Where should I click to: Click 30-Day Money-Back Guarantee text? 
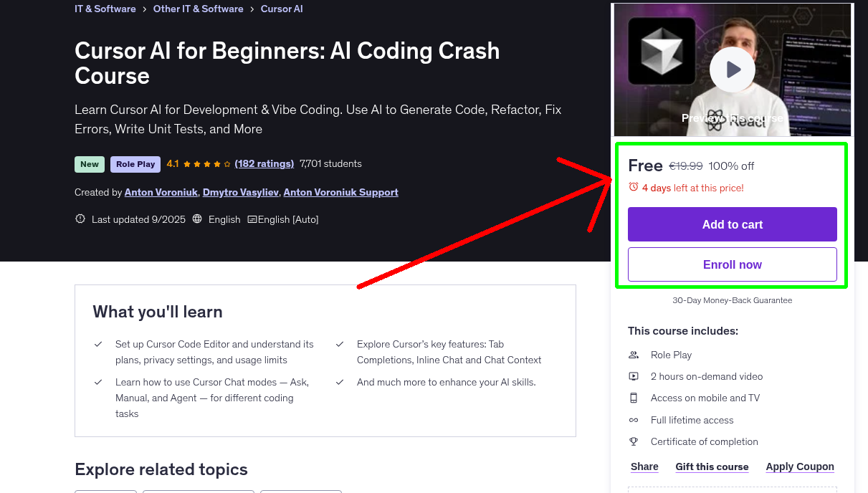[x=733, y=300]
